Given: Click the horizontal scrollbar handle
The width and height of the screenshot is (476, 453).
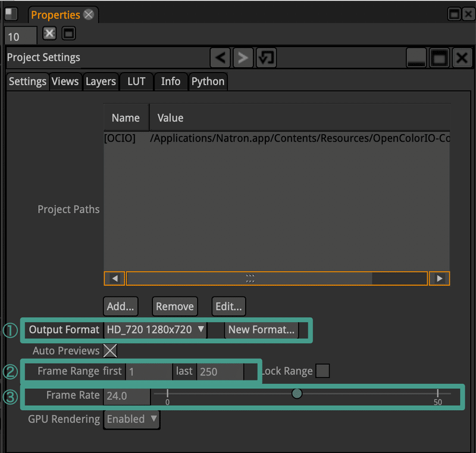Looking at the screenshot, I should [x=250, y=279].
